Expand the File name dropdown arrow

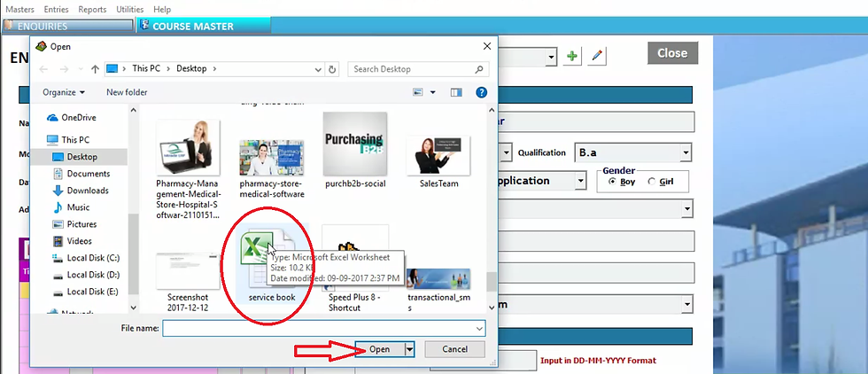coord(479,329)
